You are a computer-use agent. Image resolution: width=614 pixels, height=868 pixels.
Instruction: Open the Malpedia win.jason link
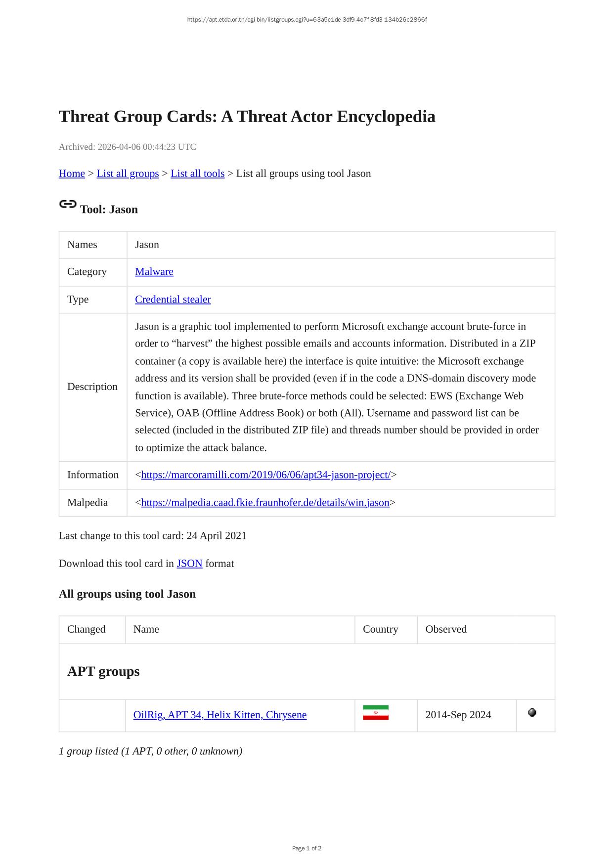(x=265, y=502)
